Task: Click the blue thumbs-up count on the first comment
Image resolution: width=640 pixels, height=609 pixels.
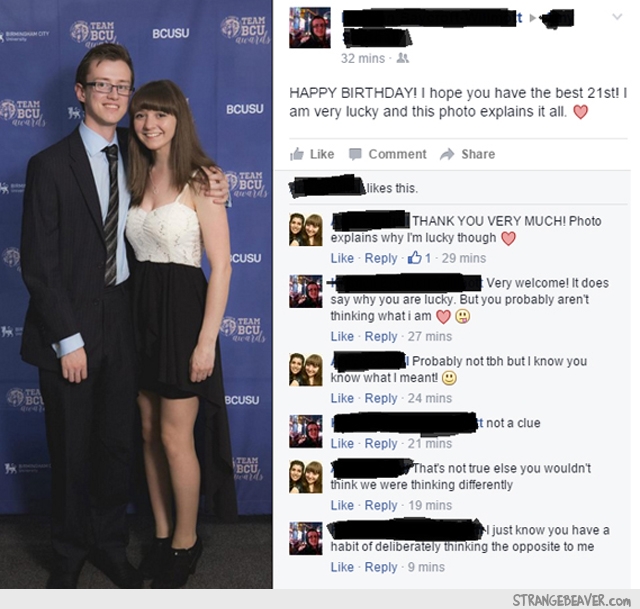Action: pyautogui.click(x=419, y=258)
